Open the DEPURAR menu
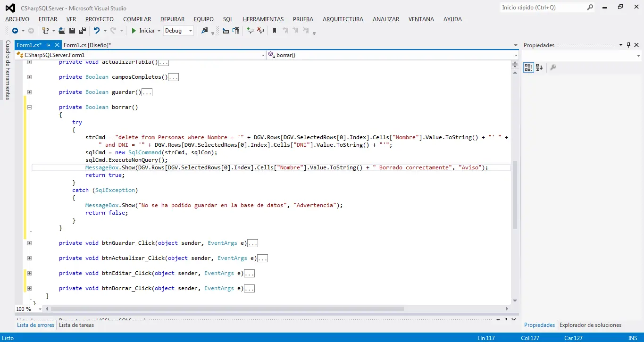644x342 pixels. (x=173, y=19)
